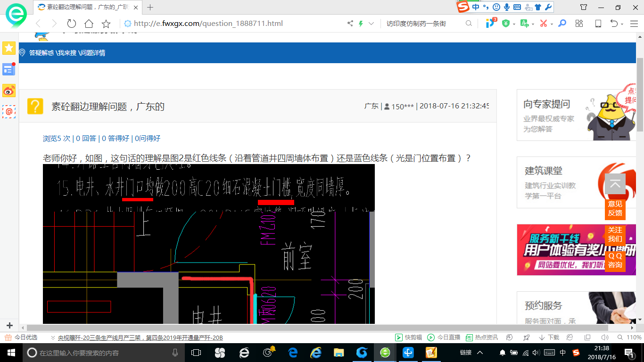This screenshot has height=362, width=644.
Task: Click the orange QQ咨询 button
Action: tap(615, 260)
